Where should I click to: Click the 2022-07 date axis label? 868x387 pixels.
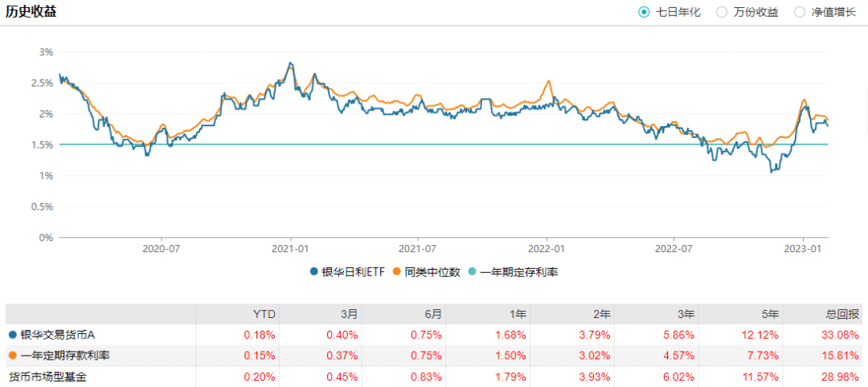[674, 249]
